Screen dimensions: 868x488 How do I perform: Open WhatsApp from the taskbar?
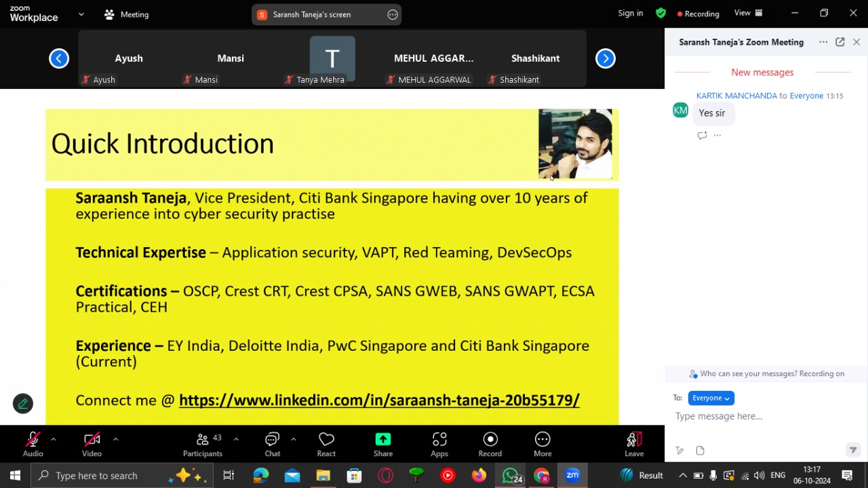coord(511,475)
